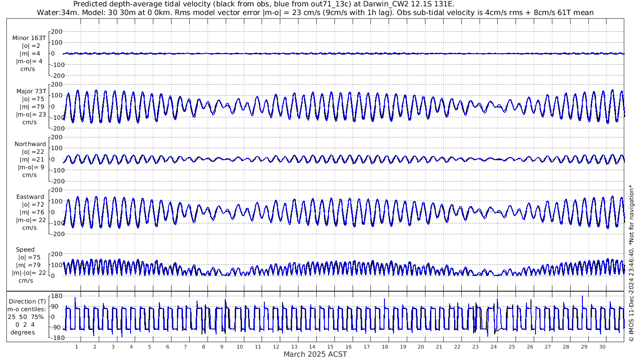Click the 'Water:34m. Model: 30 30m' subtitle line
The width and height of the screenshot is (637, 364).
[x=315, y=12]
